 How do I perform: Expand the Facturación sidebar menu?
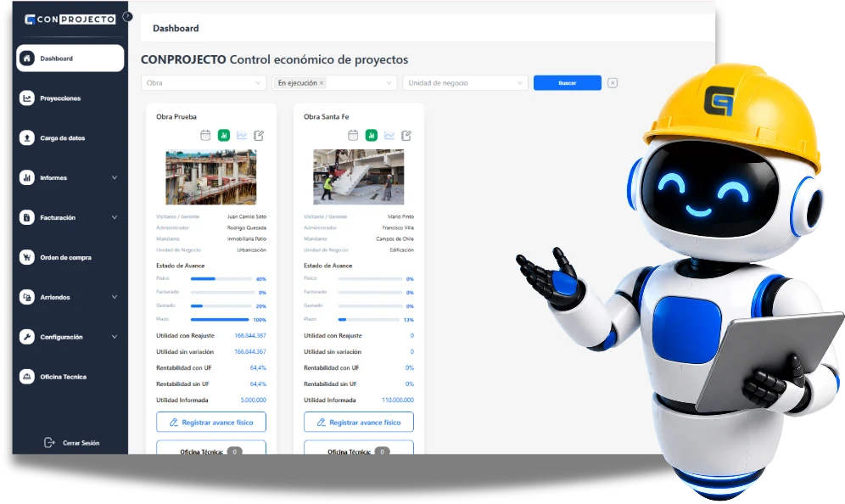pos(70,217)
